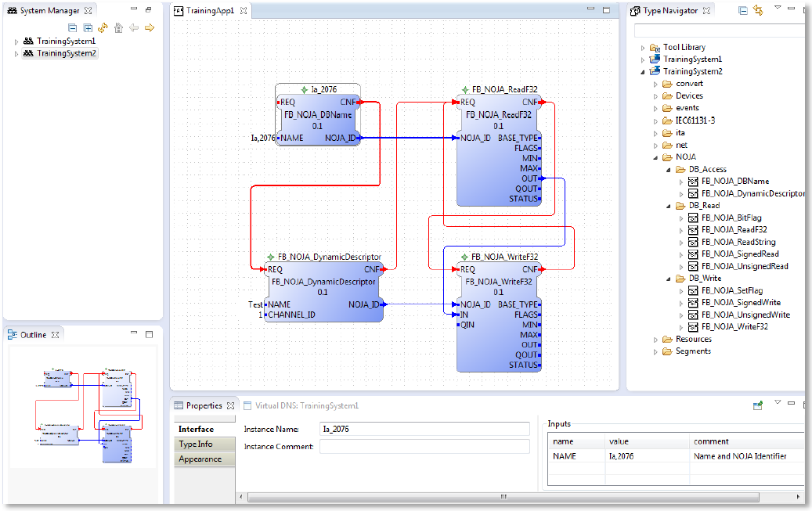Image resolution: width=812 pixels, height=511 pixels.
Task: Open the Type Navigator view menu
Action: click(x=777, y=10)
